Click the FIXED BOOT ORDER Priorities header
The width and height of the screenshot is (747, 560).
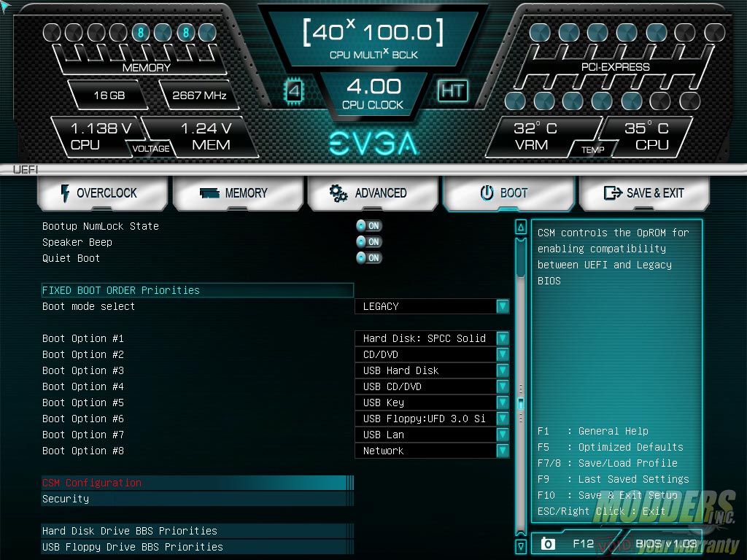[x=197, y=290]
